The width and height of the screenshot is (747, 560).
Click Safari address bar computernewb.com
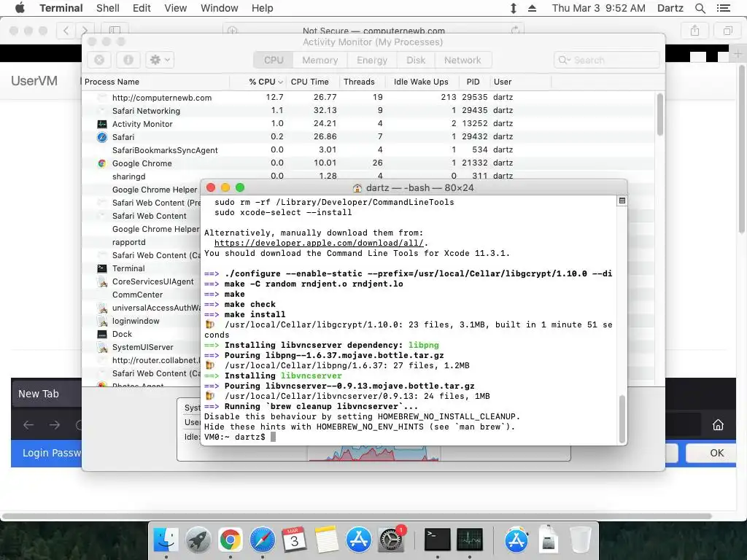373,31
